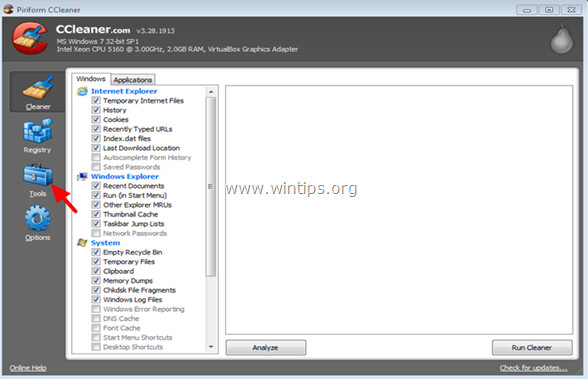Enable Start Menu Shortcuts checkbox
Viewport: 588px width, 379px height.
pos(96,337)
